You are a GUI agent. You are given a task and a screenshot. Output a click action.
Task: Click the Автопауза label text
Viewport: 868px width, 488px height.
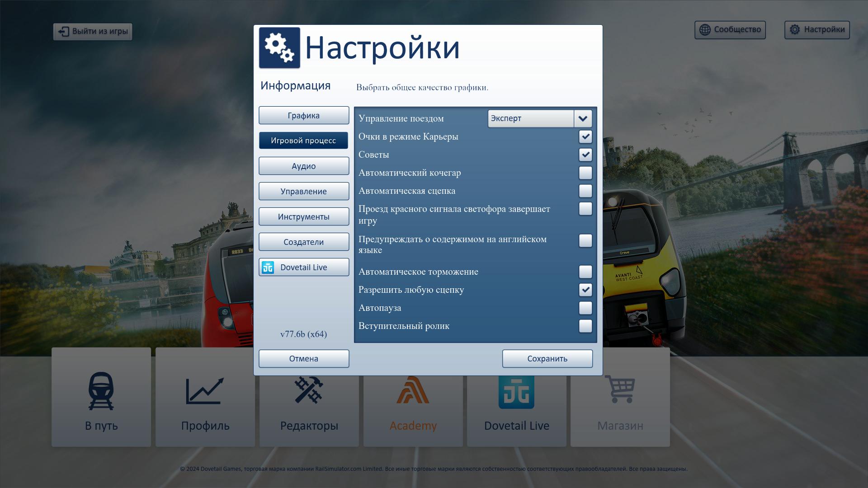click(380, 308)
